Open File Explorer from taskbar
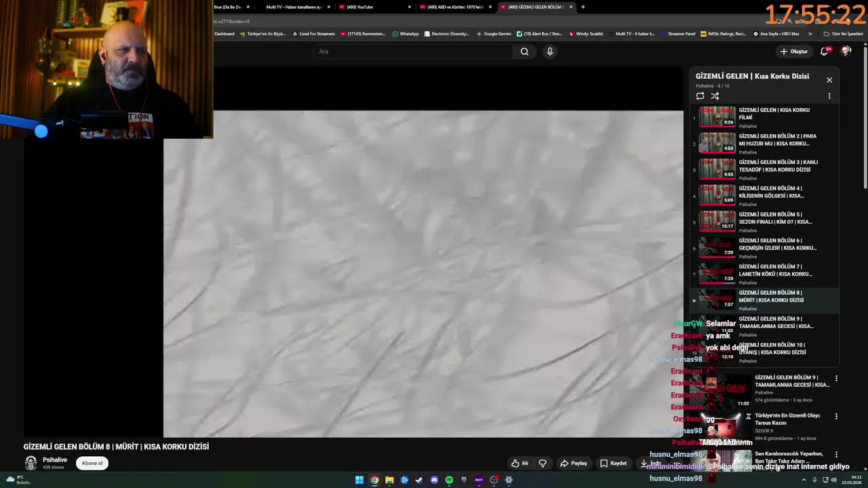Image resolution: width=868 pixels, height=488 pixels. tap(389, 480)
